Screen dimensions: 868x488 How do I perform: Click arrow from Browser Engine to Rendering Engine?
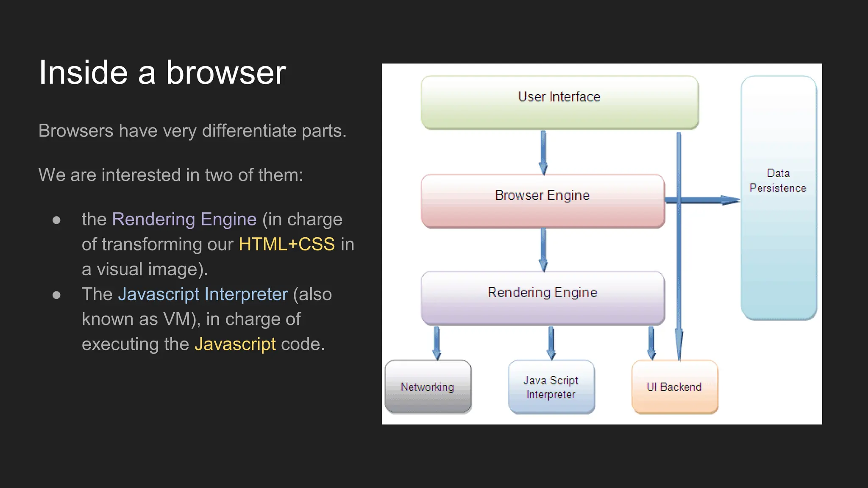[x=543, y=250]
